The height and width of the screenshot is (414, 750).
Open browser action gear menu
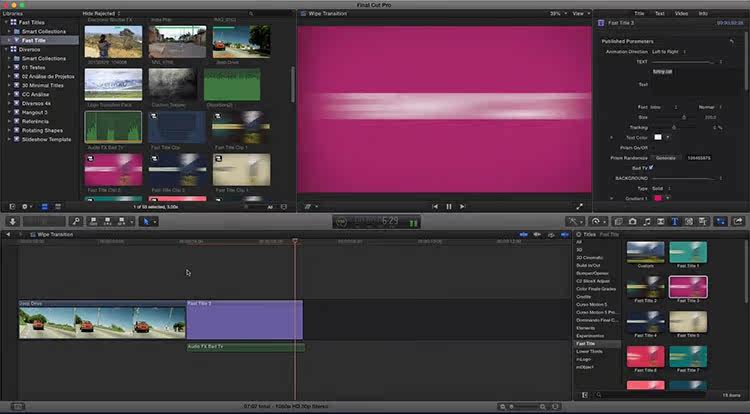pyautogui.click(x=26, y=207)
